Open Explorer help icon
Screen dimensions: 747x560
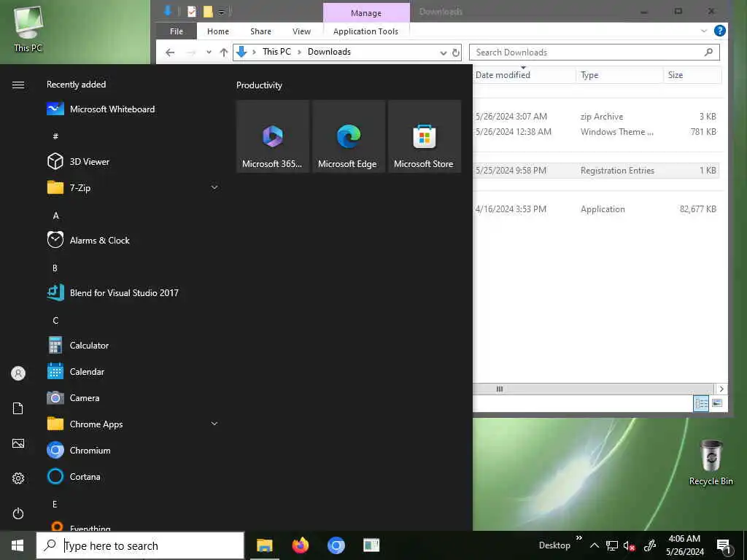[719, 31]
